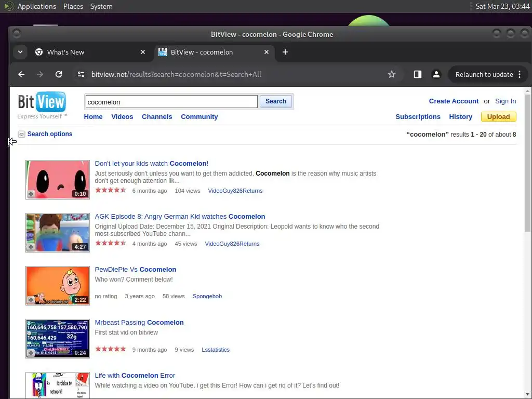Image resolution: width=532 pixels, height=399 pixels.
Task: Close the BitView - cocomelon tab
Action: click(x=267, y=52)
